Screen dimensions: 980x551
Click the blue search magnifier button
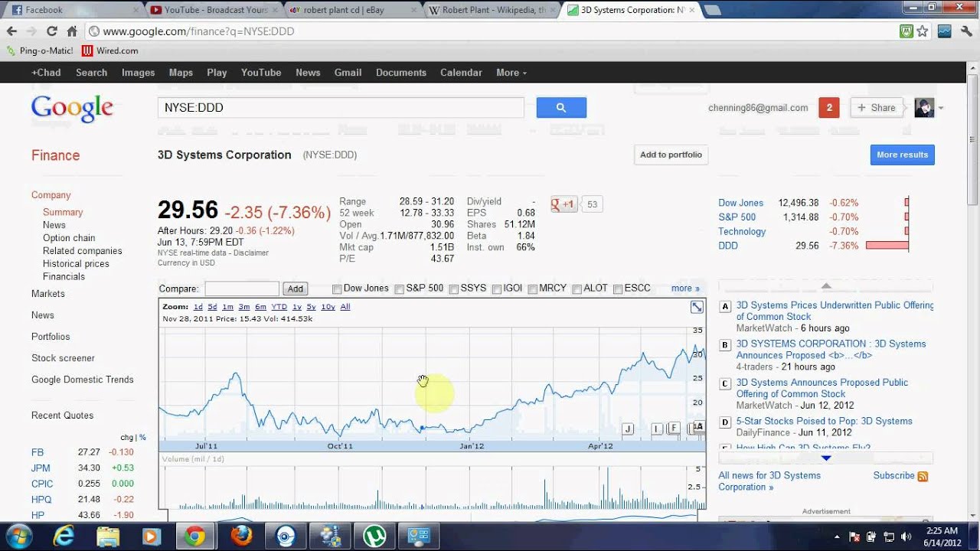pyautogui.click(x=561, y=108)
